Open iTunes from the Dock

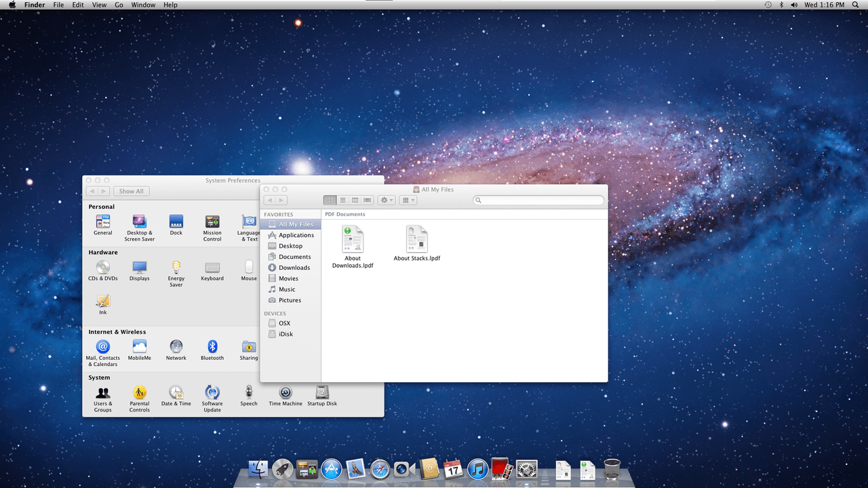point(477,468)
